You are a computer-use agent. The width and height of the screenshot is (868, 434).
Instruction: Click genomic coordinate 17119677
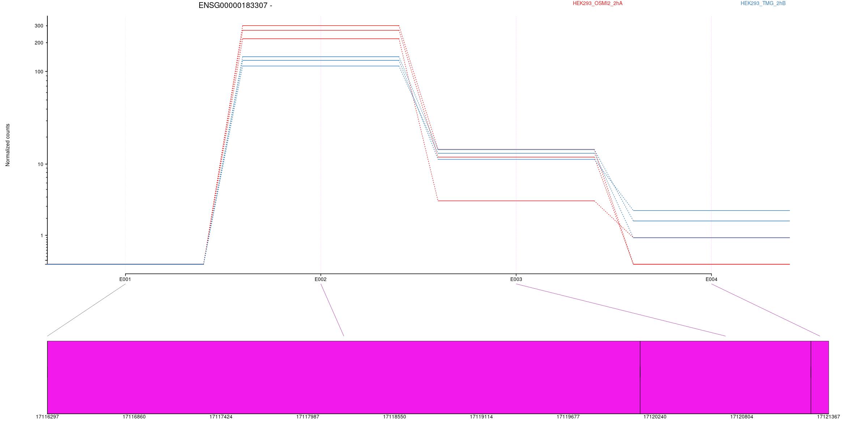[568, 417]
